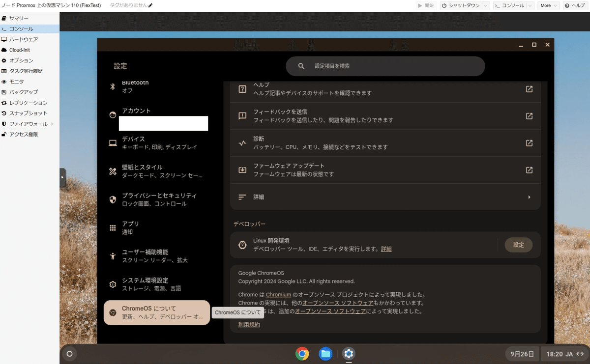This screenshot has height=364, width=590.
Task: Select Bluetooth in settings sidebar
Action: (x=156, y=86)
